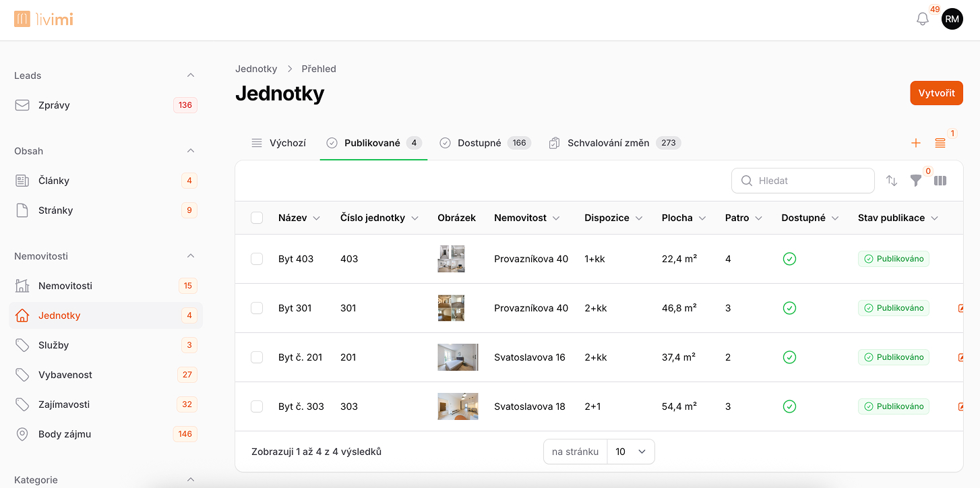980x488 pixels.
Task: Click the Služby tag icon
Action: point(22,345)
